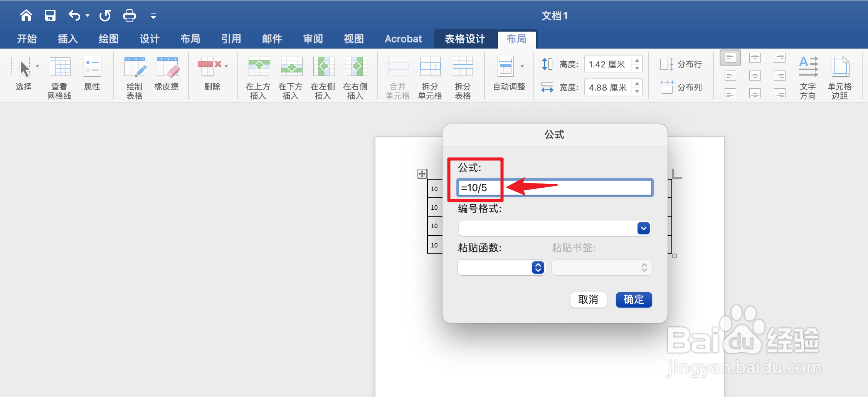Click Text Direction (文字方向)
Image resolution: width=868 pixels, height=397 pixels.
pyautogui.click(x=808, y=78)
